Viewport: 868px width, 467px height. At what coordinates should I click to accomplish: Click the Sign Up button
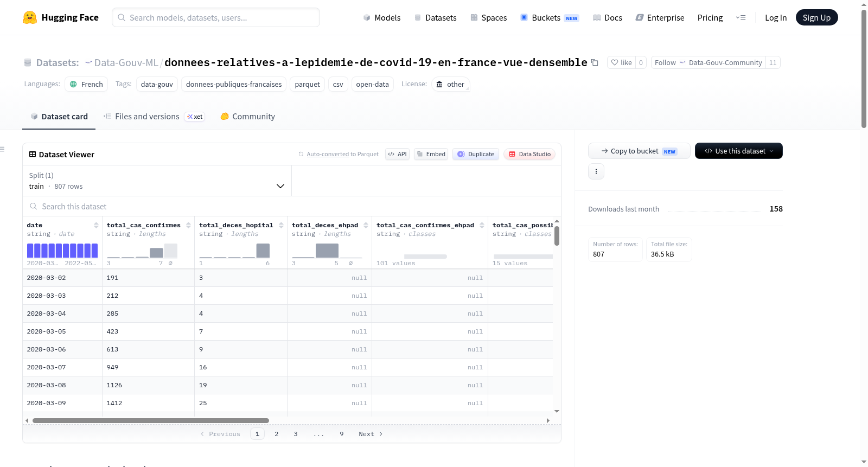tap(816, 17)
